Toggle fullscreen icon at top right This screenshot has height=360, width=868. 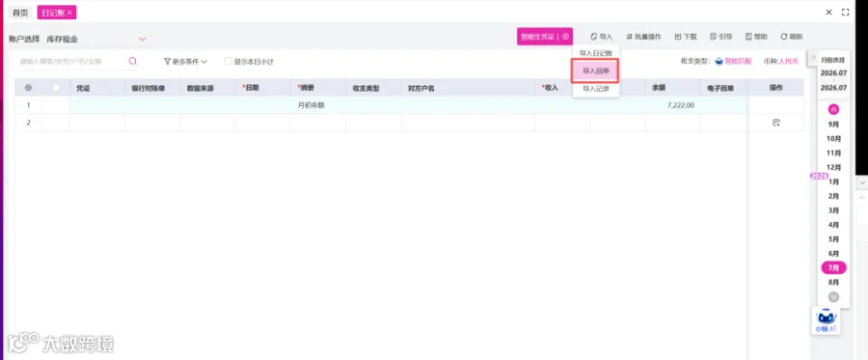tap(845, 13)
